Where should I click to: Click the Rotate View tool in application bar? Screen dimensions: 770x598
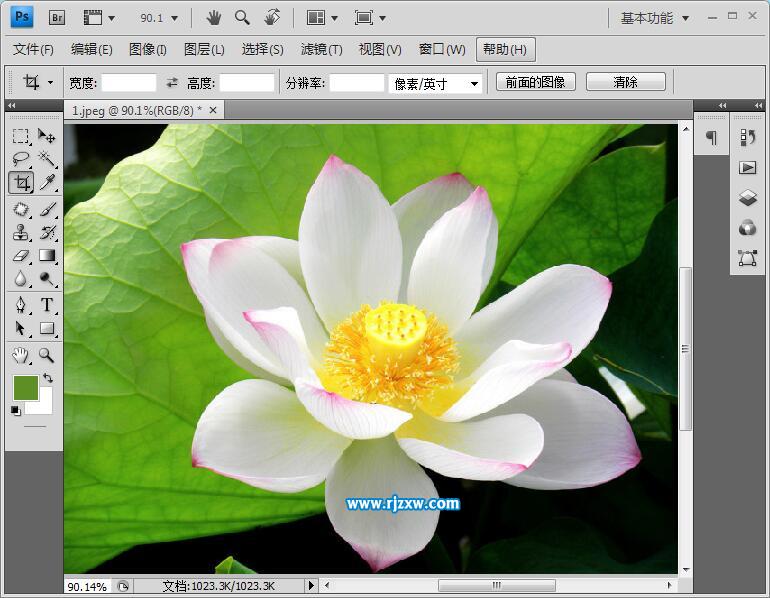point(272,18)
